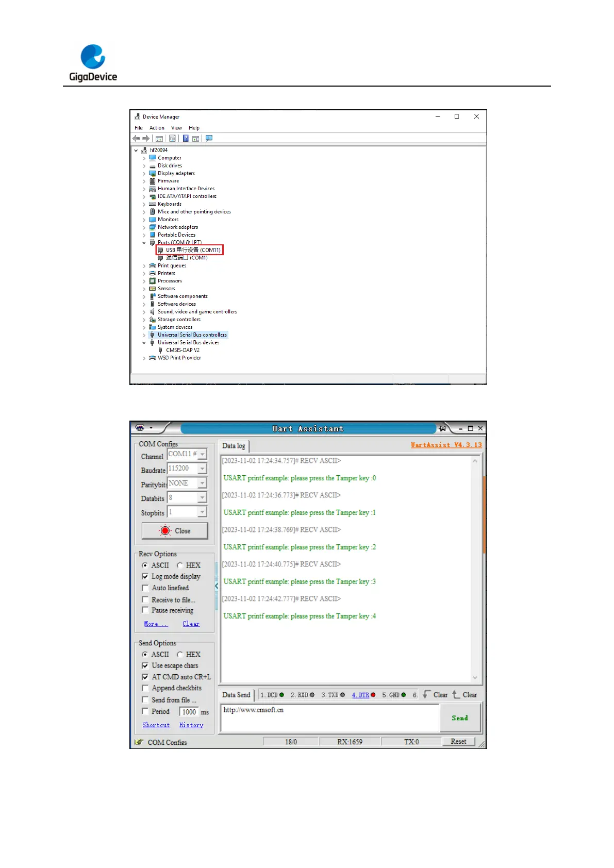Switch to the Data Send tab

[x=236, y=695]
